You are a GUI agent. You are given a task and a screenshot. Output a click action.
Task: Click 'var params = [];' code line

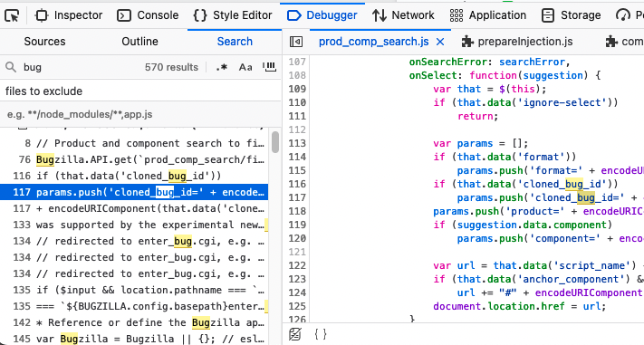click(481, 143)
